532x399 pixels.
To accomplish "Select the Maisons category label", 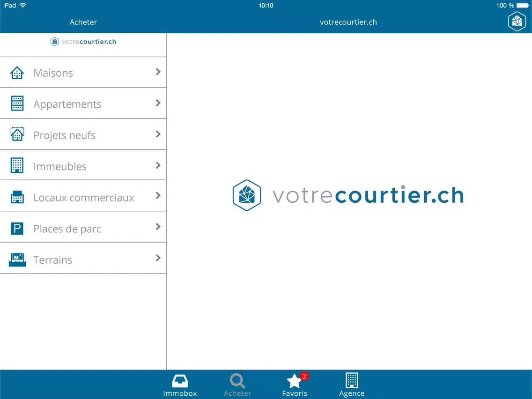I will tap(53, 73).
